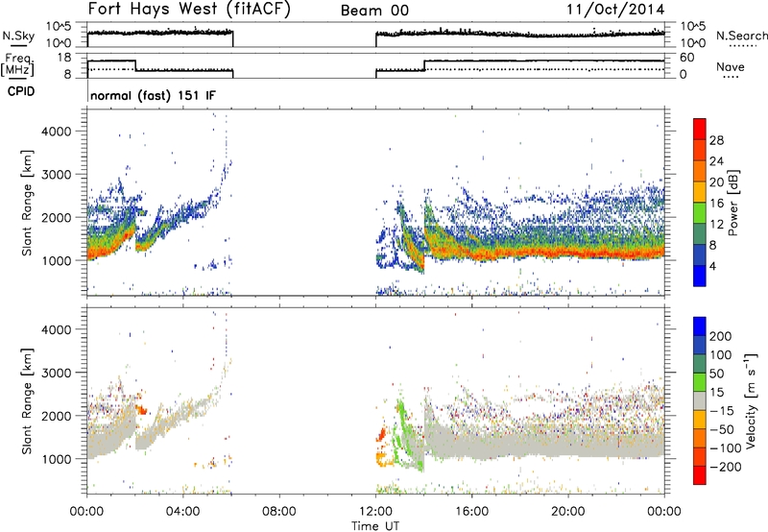Image resolution: width=768 pixels, height=532 pixels.
Task: Click the 'Nave' legend label
Action: 730,67
